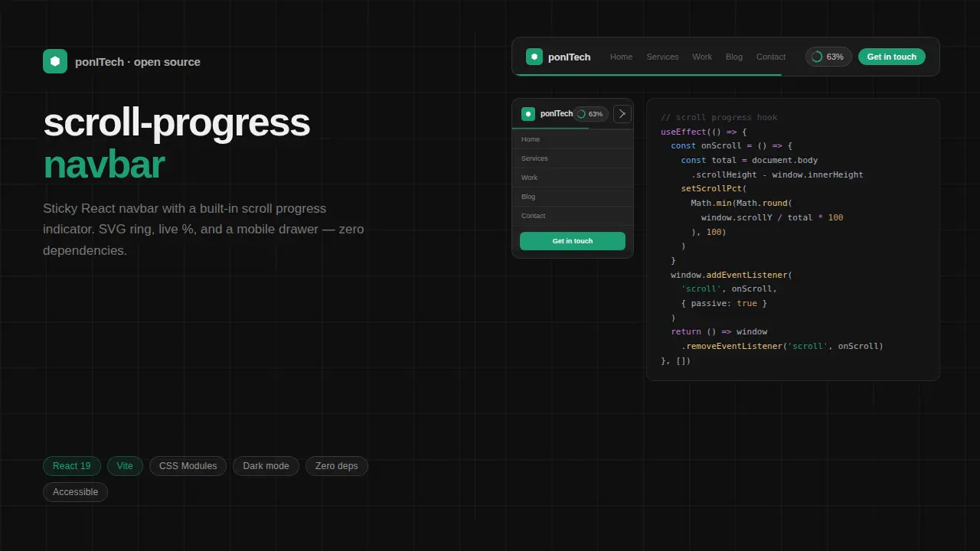Viewport: 980px width, 551px height.
Task: Enable the Dark mode badge
Action: click(x=266, y=465)
